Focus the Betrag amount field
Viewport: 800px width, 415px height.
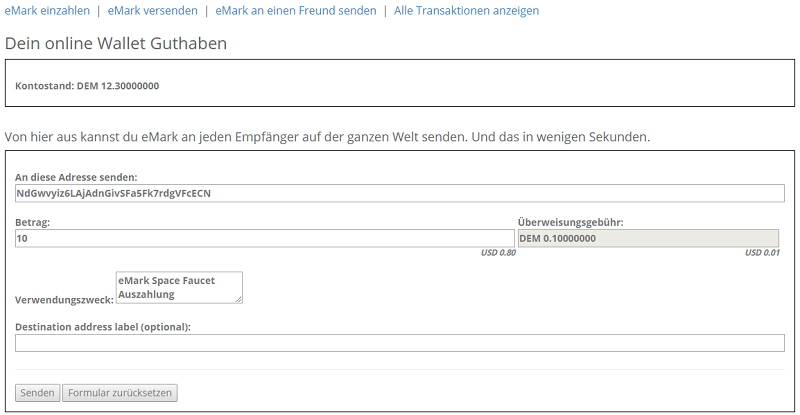[x=265, y=238]
